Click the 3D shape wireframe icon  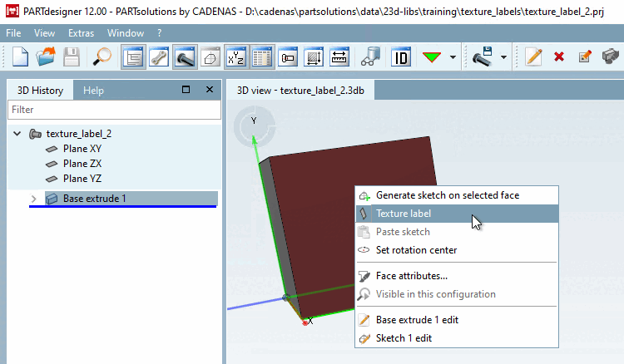tap(210, 57)
